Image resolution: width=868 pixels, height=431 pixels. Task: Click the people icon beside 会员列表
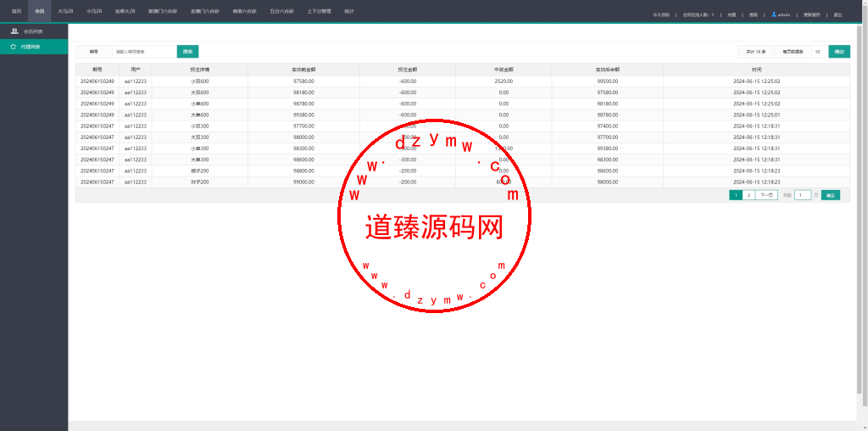pos(15,31)
